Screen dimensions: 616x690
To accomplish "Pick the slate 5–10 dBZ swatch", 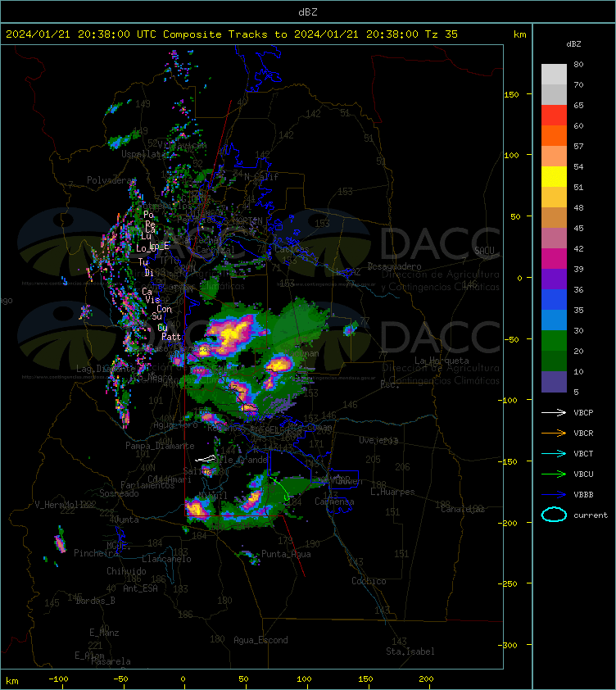I will pyautogui.click(x=554, y=382).
